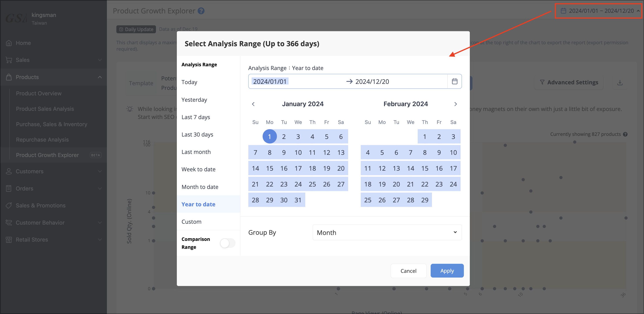This screenshot has height=314, width=644.
Task: Select the Today range option
Action: tap(208, 82)
